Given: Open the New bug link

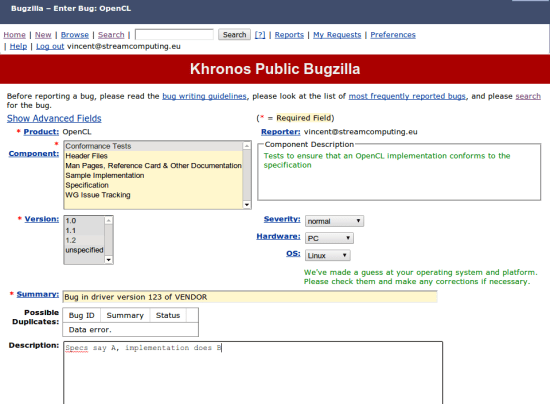Looking at the screenshot, I should (43, 35).
